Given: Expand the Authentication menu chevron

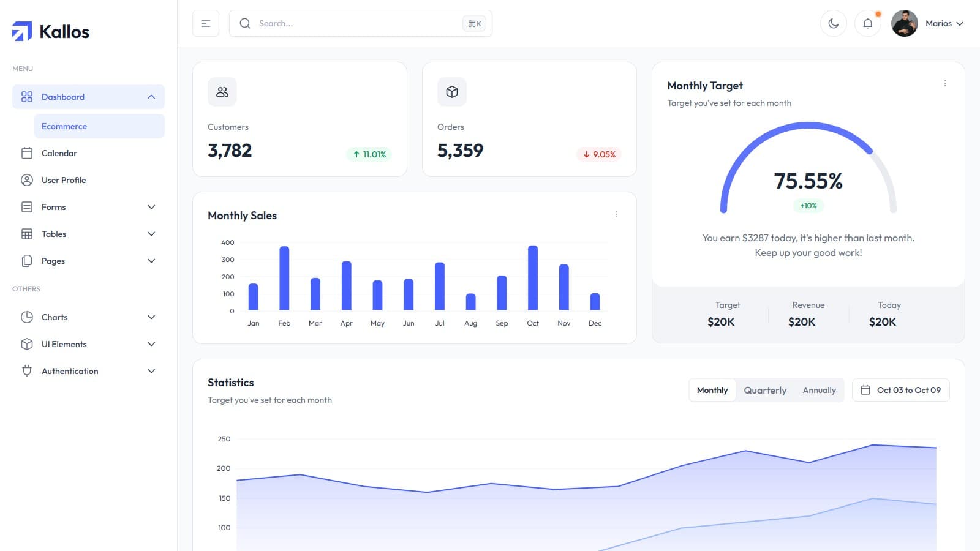Looking at the screenshot, I should pos(151,371).
